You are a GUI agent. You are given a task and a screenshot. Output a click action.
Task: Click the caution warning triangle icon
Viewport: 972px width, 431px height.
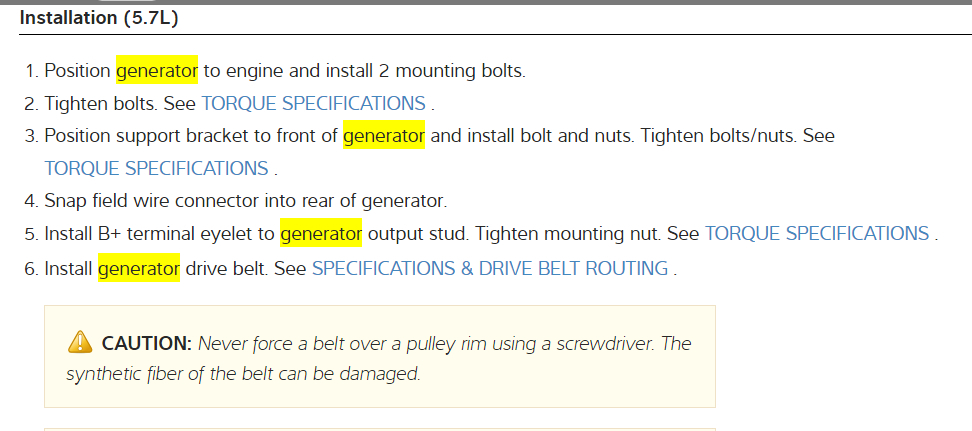(x=79, y=343)
